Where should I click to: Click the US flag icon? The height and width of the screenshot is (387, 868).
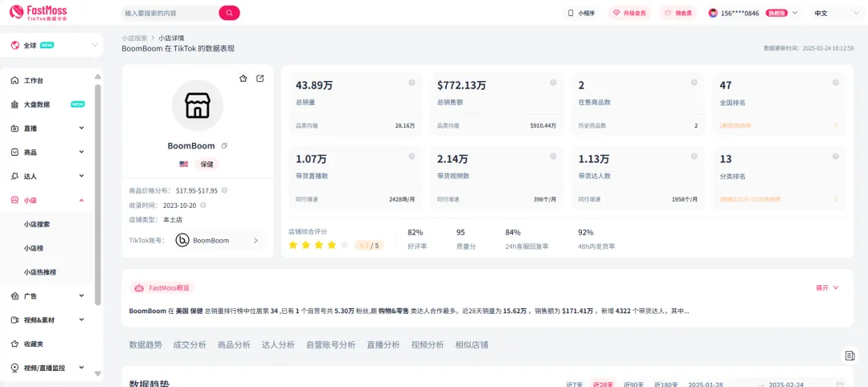coord(183,165)
